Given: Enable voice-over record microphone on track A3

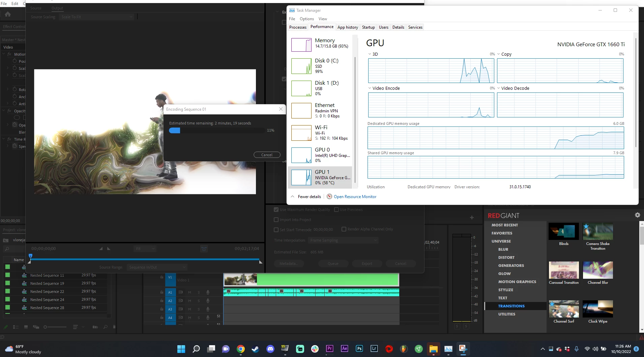Looking at the screenshot, I should click(208, 309).
